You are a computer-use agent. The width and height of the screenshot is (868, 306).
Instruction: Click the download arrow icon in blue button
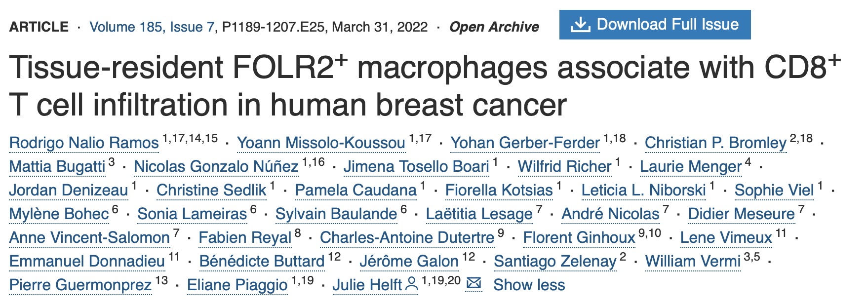(x=580, y=25)
